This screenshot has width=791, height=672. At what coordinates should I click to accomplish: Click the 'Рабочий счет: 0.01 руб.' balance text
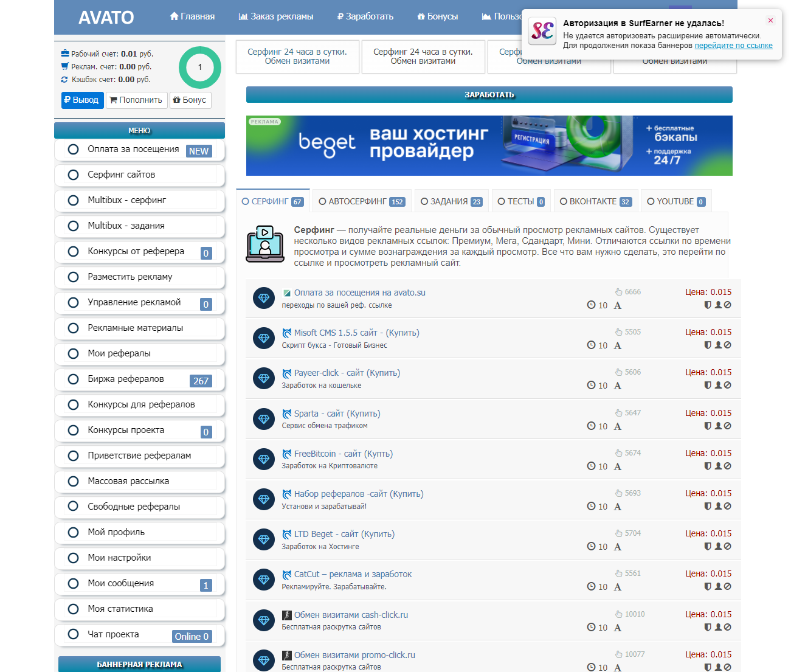click(112, 54)
